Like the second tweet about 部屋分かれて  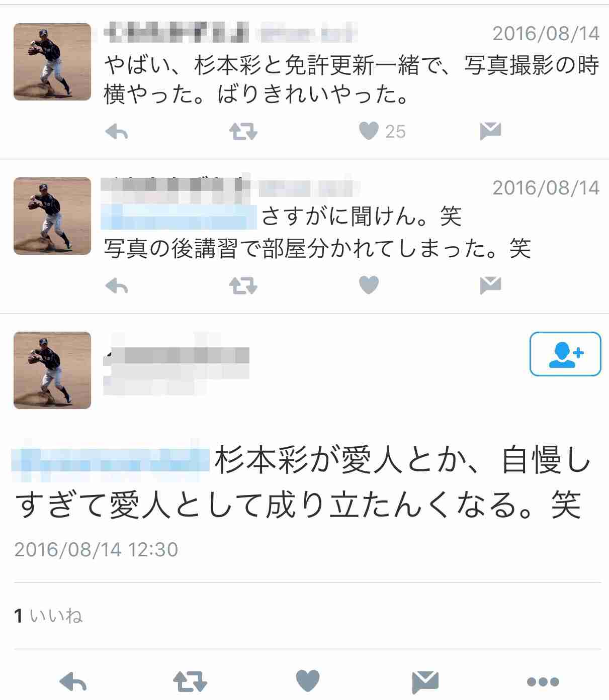369,285
